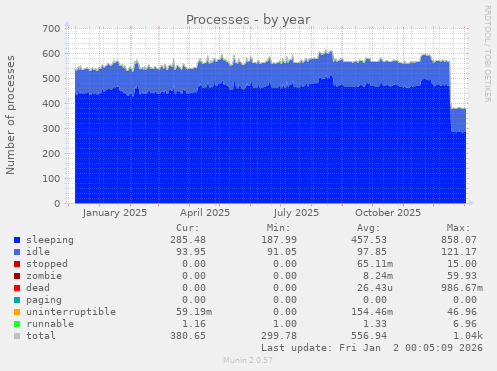The width and height of the screenshot is (497, 371).
Task: Click total current value 380.65
Action: pos(188,336)
